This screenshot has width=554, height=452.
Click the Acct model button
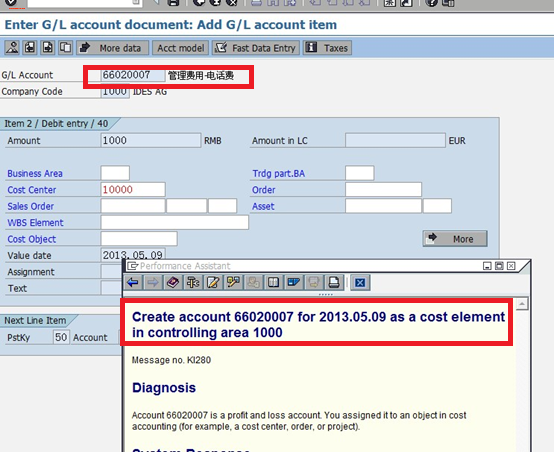click(x=181, y=48)
